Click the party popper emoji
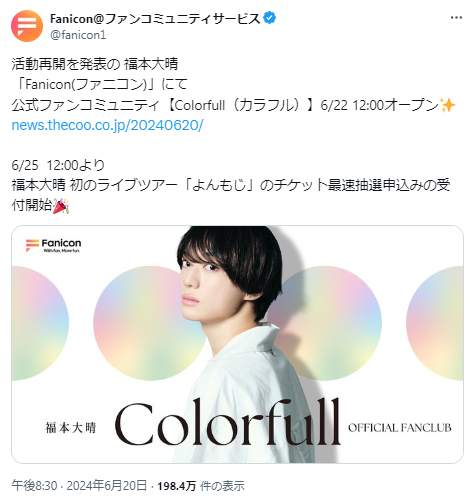Image resolution: width=473 pixels, height=504 pixels. tap(61, 205)
